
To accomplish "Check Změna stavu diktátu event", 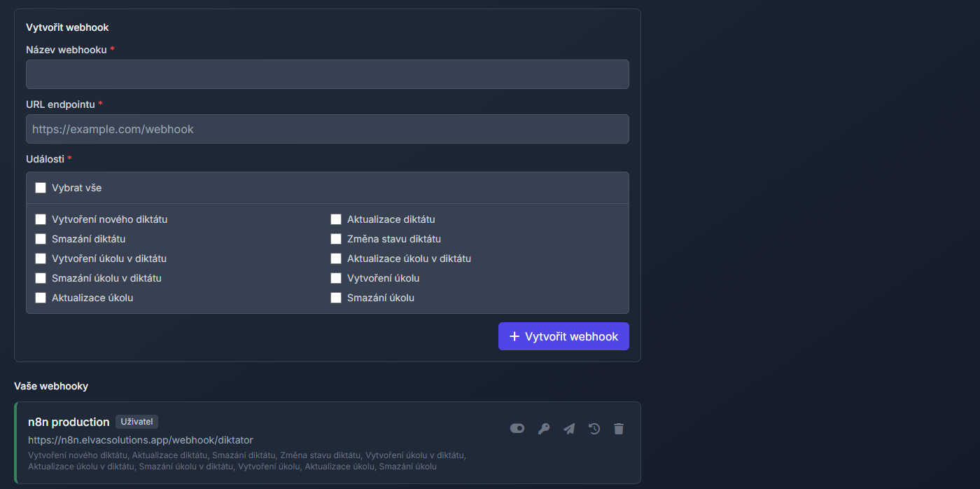I will [336, 239].
